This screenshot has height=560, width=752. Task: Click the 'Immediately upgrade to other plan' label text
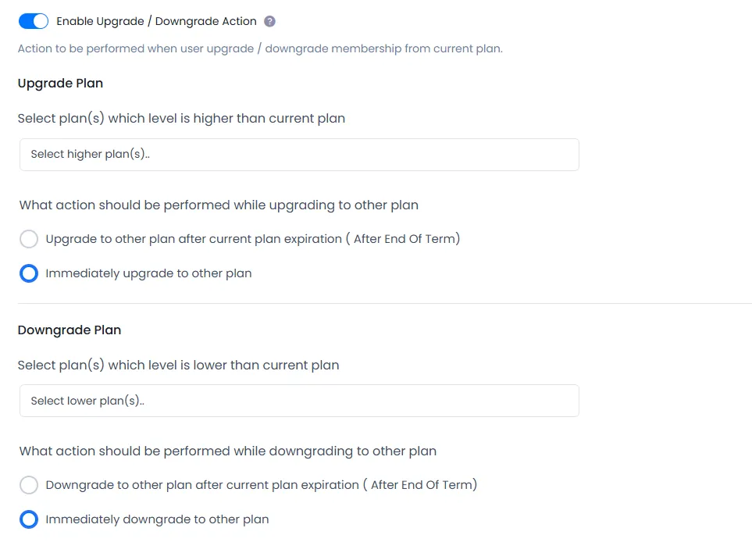(148, 273)
